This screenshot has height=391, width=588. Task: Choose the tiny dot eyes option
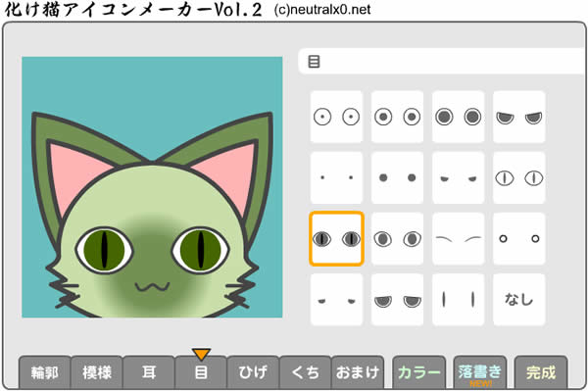(x=336, y=177)
